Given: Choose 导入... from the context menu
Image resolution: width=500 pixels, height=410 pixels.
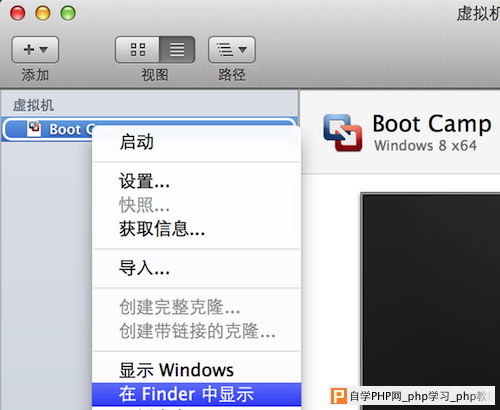Looking at the screenshot, I should 197,268.
